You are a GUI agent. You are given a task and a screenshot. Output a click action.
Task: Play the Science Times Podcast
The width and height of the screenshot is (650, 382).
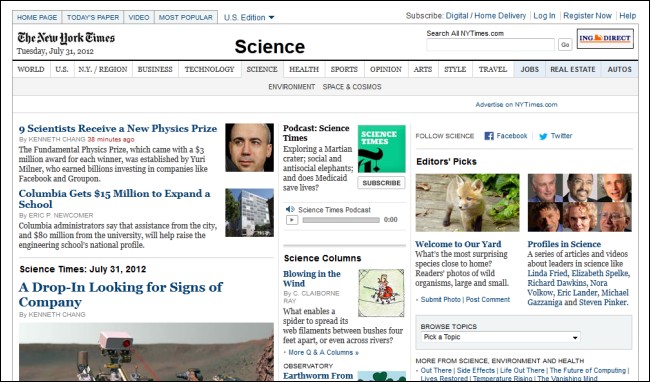tap(292, 220)
